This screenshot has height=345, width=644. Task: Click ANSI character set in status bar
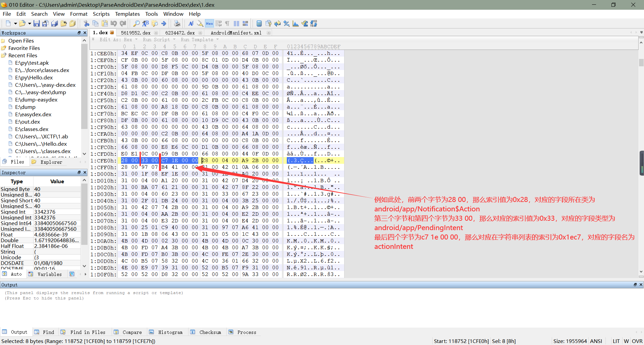click(596, 341)
